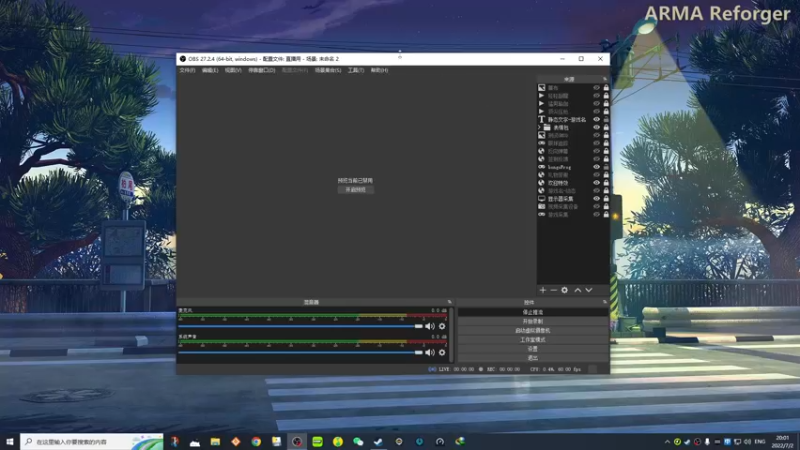Screen dimensions: 800x450
Task: Click the ENG input language indicator
Action: tap(760, 442)
